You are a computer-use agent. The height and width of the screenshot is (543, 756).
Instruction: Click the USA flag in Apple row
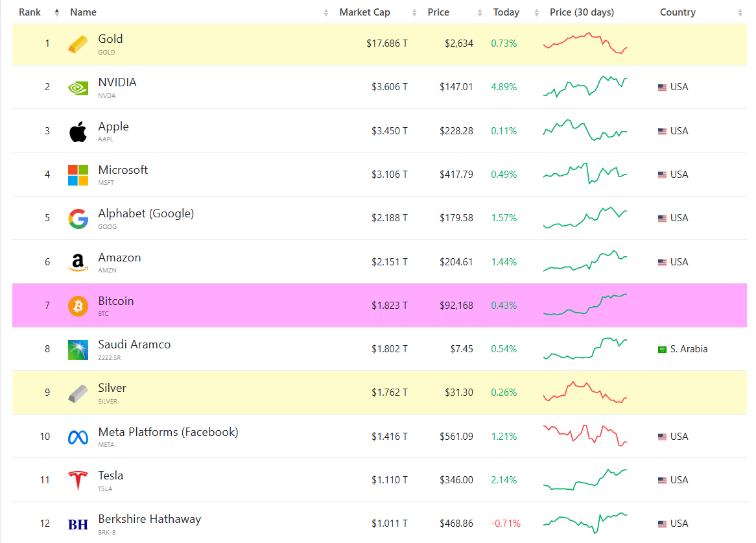pyautogui.click(x=662, y=131)
